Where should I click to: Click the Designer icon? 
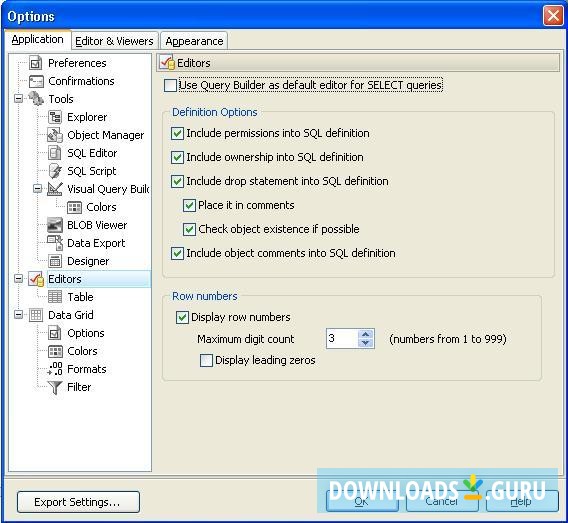[x=55, y=261]
